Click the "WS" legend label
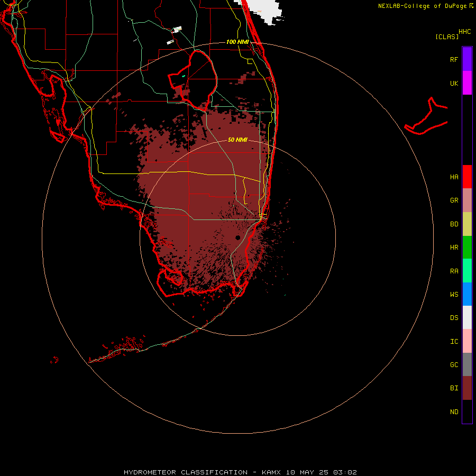Screen dimensions: 476x476 [x=454, y=294]
